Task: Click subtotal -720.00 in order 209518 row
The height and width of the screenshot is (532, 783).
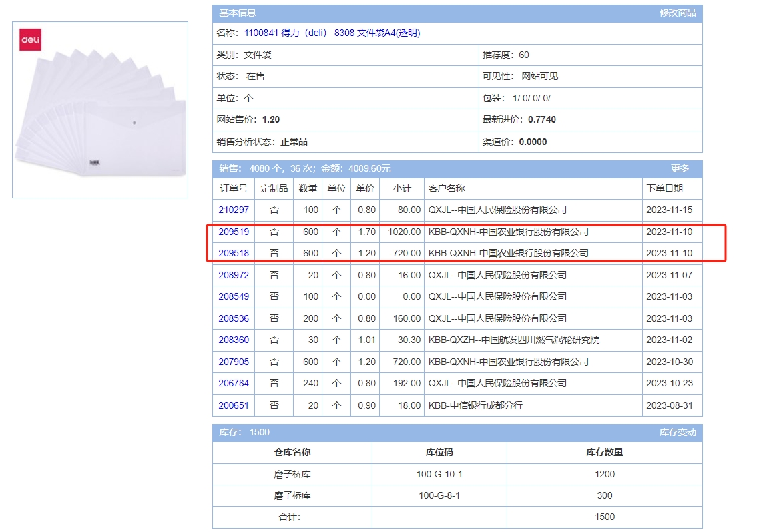Action: [x=405, y=253]
